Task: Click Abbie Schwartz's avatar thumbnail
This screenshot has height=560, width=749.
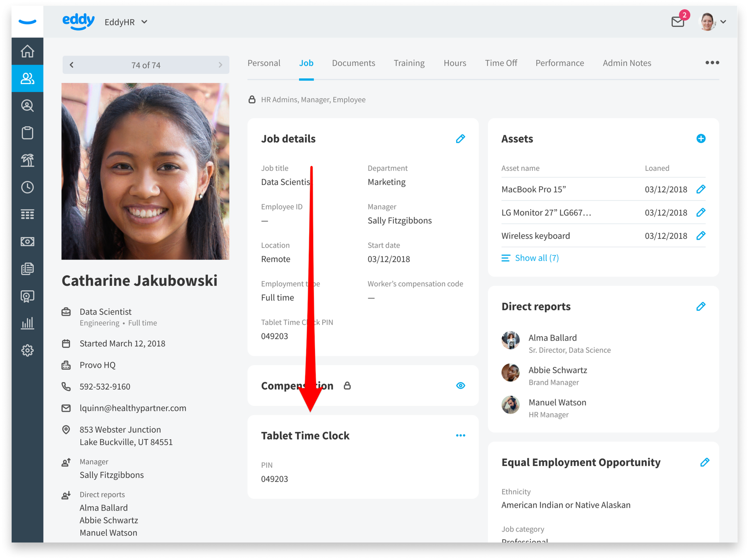Action: (510, 372)
